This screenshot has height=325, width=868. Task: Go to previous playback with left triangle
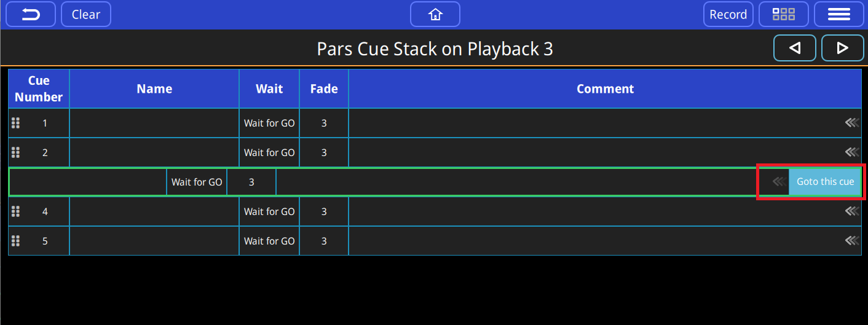794,48
